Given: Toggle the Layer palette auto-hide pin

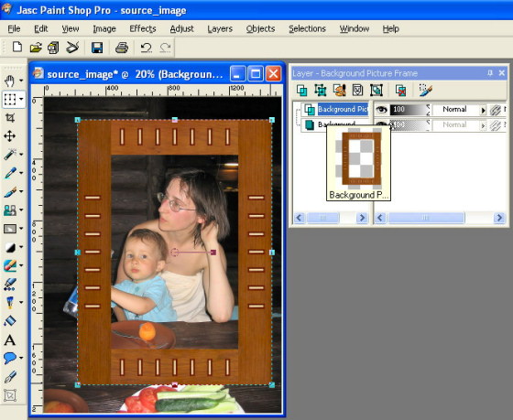Looking at the screenshot, I should (490, 73).
